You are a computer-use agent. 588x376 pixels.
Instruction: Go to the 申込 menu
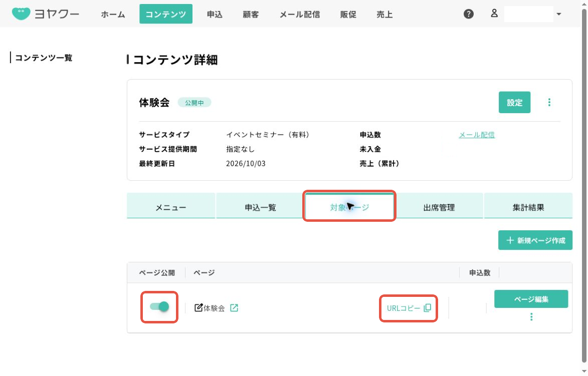(x=215, y=14)
